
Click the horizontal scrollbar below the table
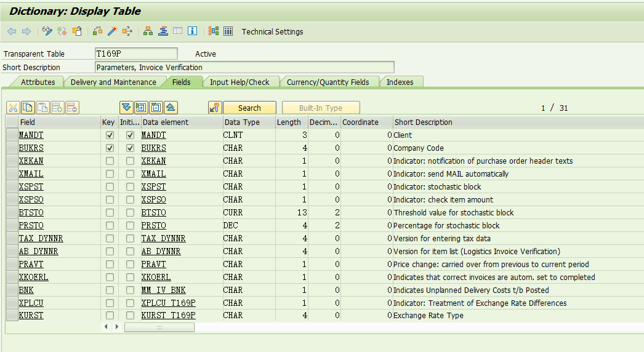pyautogui.click(x=159, y=327)
